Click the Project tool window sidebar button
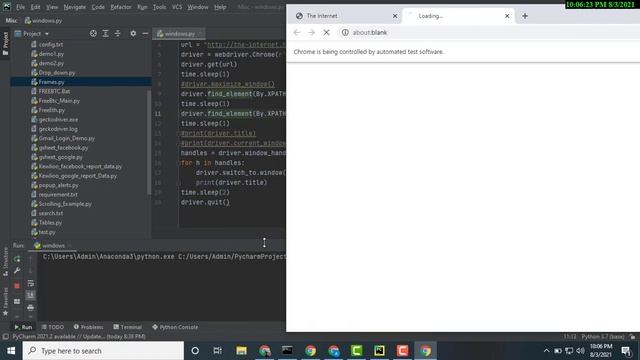The height and width of the screenshot is (360, 640). pos(5,44)
